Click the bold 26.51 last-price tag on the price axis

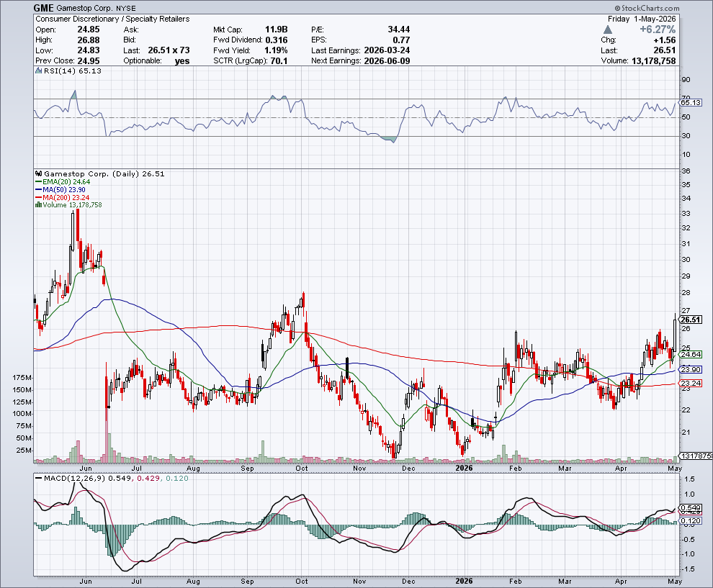[x=691, y=320]
